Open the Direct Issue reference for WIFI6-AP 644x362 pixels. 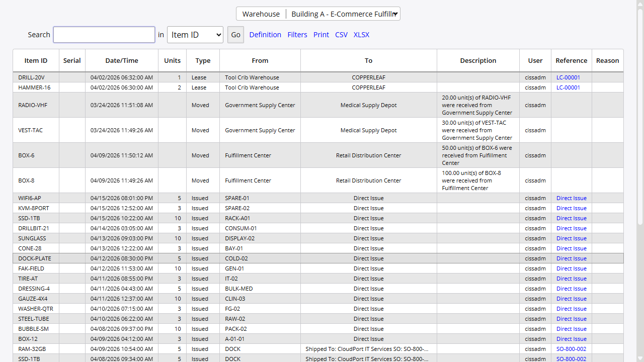click(571, 198)
